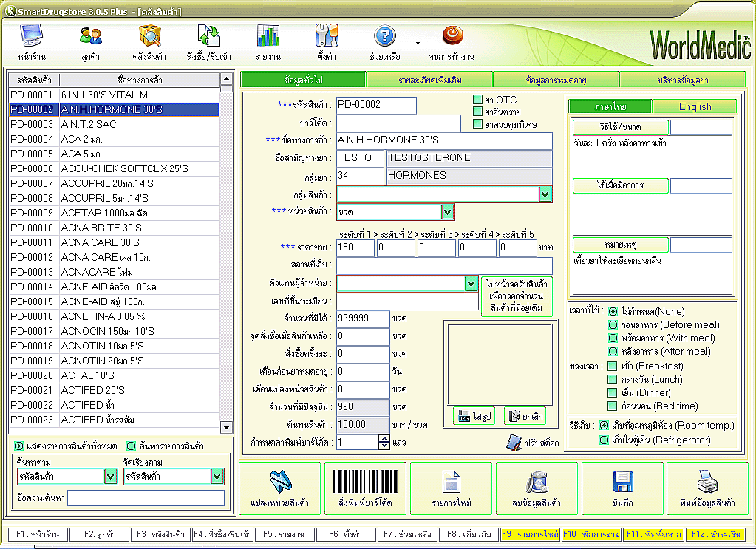Click the ไปหน้าจอรับสินค้า button
This screenshot has width=756, height=549.
(x=517, y=296)
